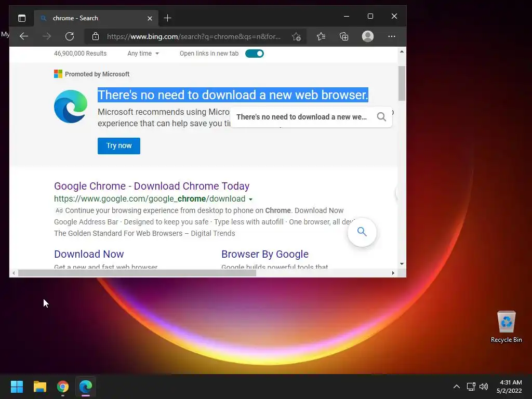The width and height of the screenshot is (532, 399).
Task: Open File Explorer from taskbar
Action: (x=39, y=387)
